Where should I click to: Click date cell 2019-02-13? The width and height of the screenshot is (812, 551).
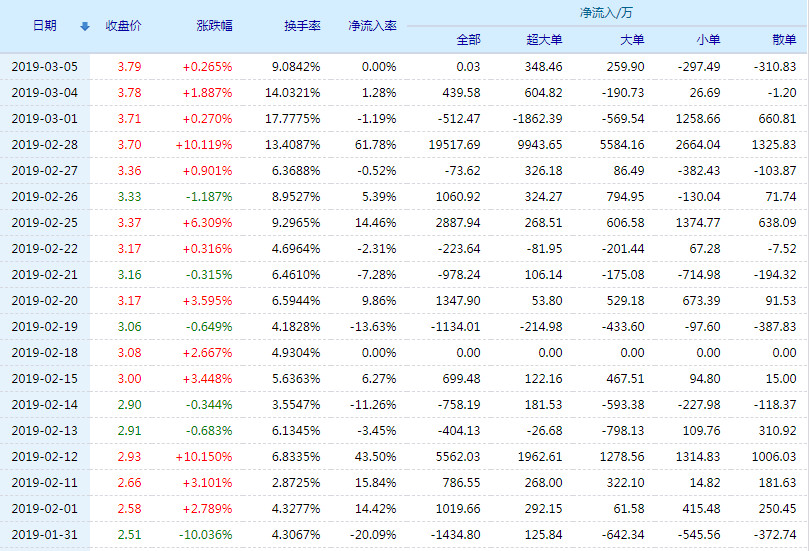pyautogui.click(x=45, y=431)
